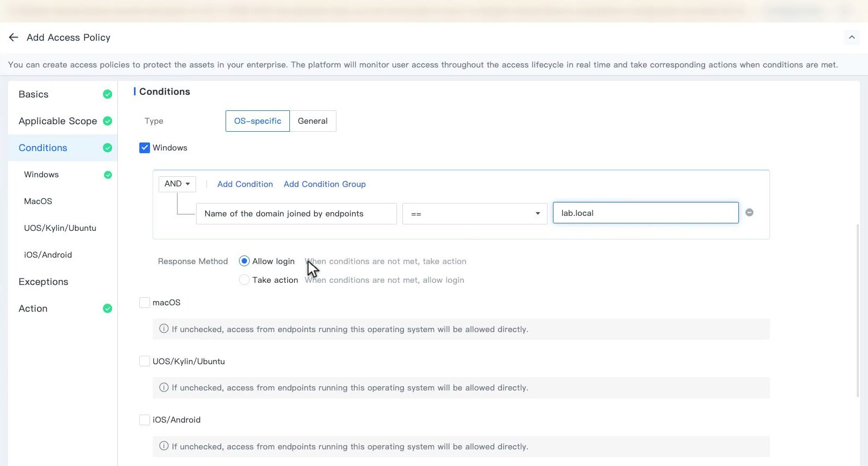Click the green check next to Applicable Scope

click(108, 121)
